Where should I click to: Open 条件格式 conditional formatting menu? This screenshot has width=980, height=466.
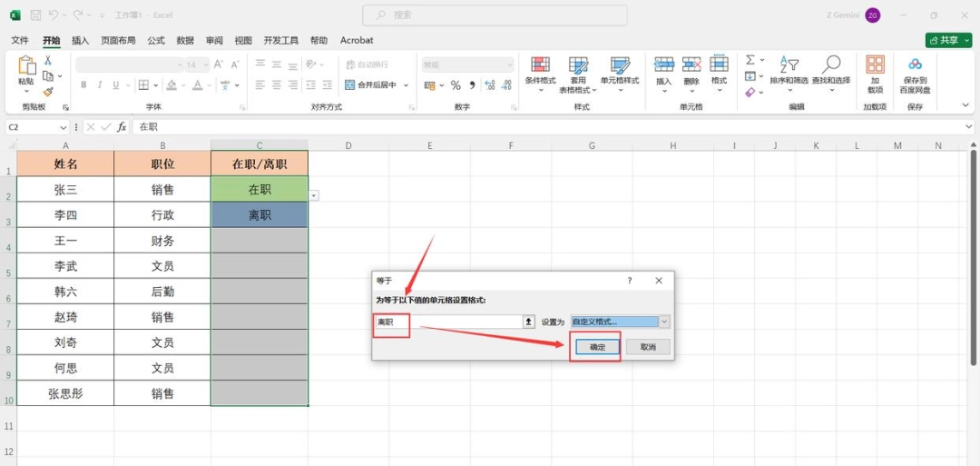coord(540,74)
